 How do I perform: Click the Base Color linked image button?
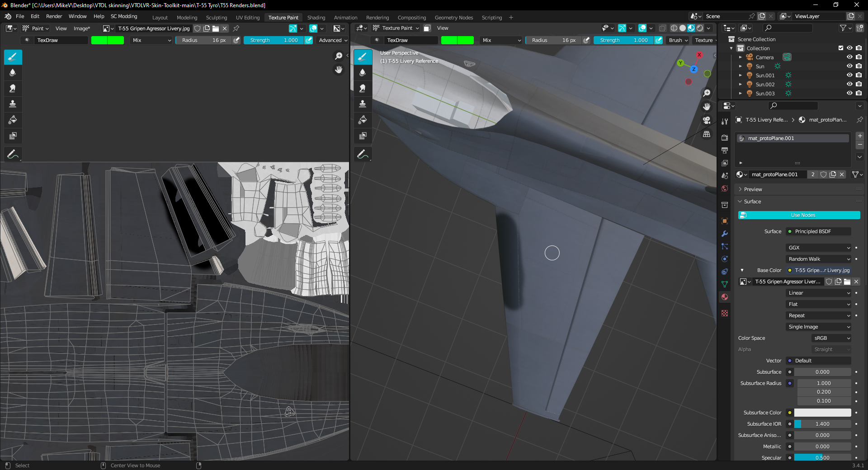[819, 270]
